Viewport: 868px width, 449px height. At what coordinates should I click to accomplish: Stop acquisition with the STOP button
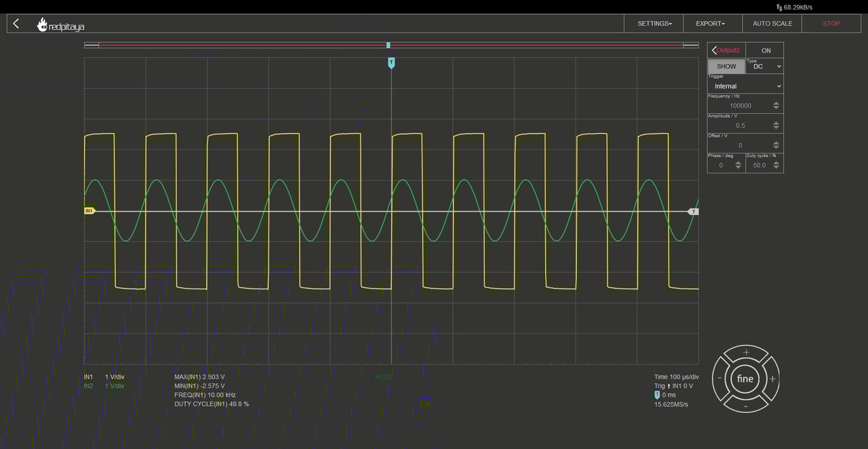click(x=831, y=23)
